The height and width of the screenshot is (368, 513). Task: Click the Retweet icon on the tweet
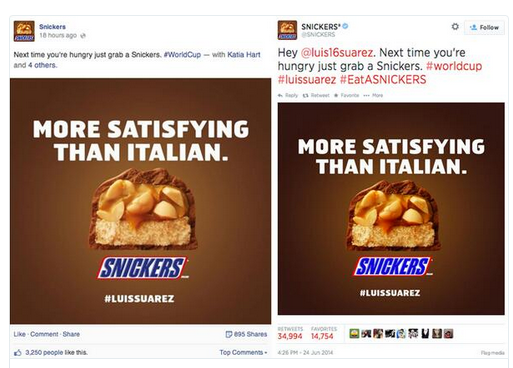[x=305, y=95]
